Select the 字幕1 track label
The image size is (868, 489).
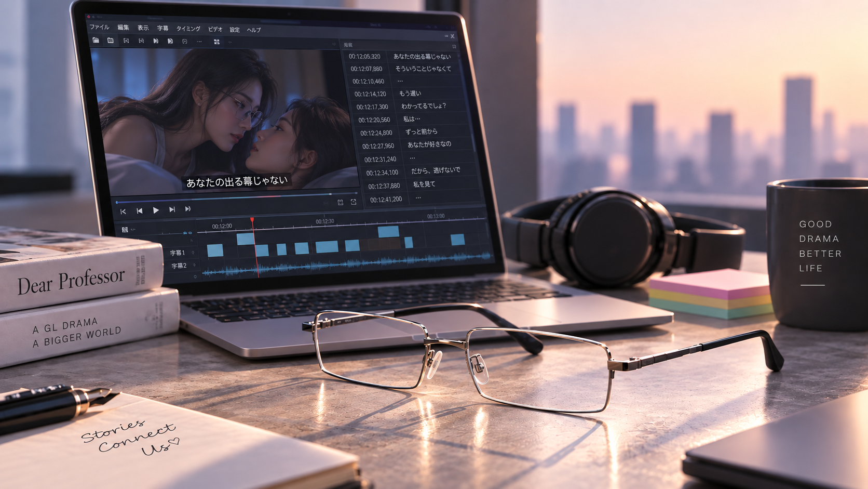pyautogui.click(x=178, y=253)
